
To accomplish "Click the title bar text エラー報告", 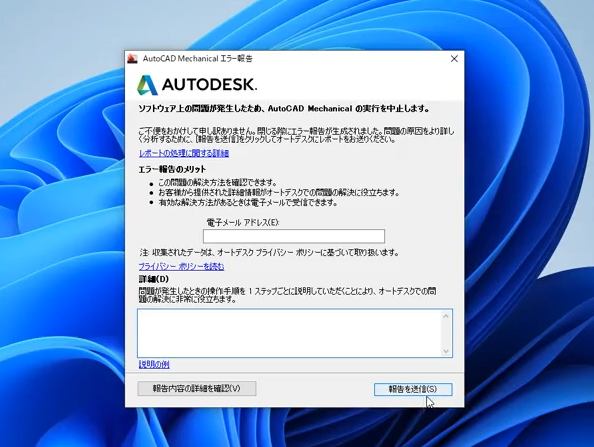I will point(236,59).
